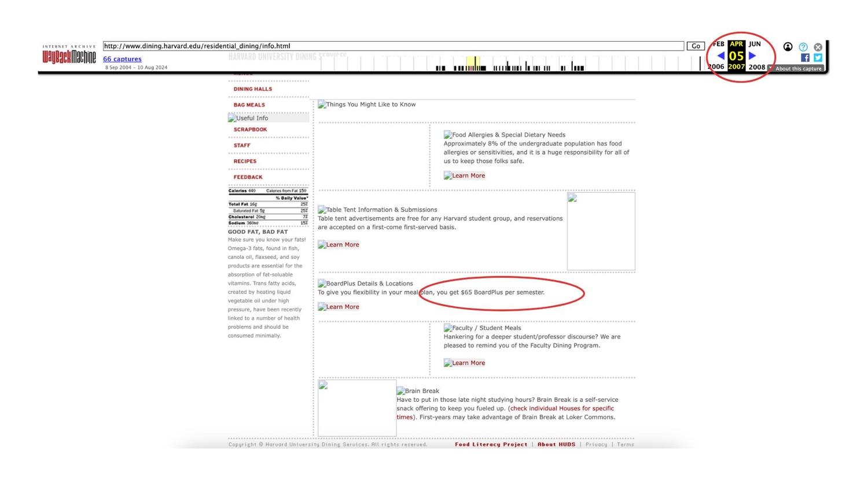The width and height of the screenshot is (868, 488).
Task: Open the Dining Halls menu item
Action: click(253, 89)
